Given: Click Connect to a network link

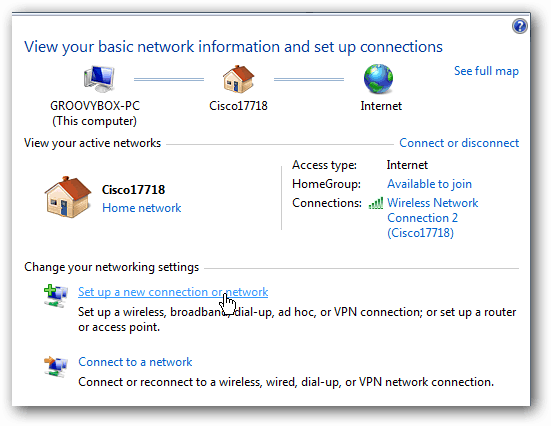Looking at the screenshot, I should point(135,362).
